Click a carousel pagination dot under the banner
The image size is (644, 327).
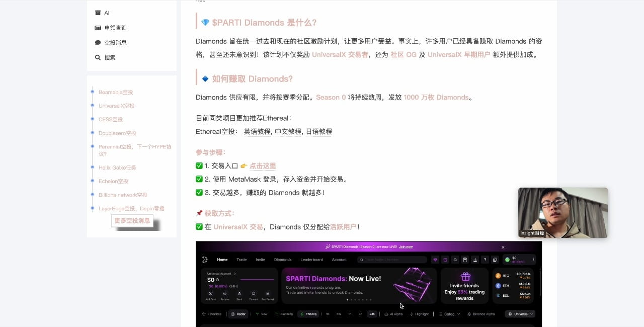(348, 299)
